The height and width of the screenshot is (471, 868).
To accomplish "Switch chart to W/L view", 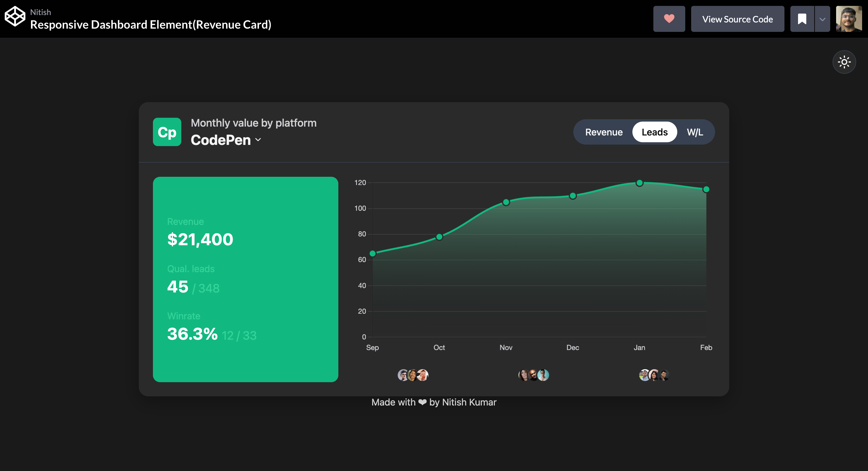I will 695,132.
